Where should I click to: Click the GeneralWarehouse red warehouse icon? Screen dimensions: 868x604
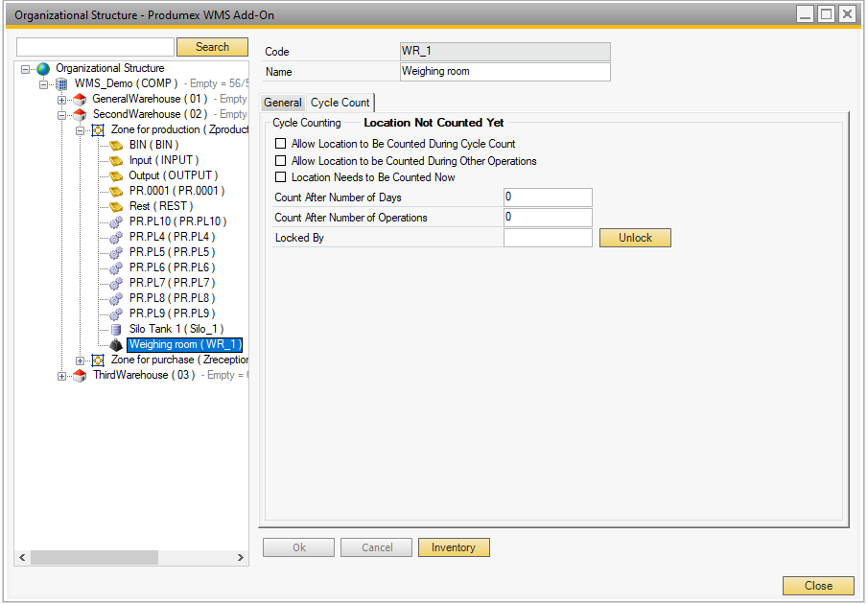tap(80, 100)
